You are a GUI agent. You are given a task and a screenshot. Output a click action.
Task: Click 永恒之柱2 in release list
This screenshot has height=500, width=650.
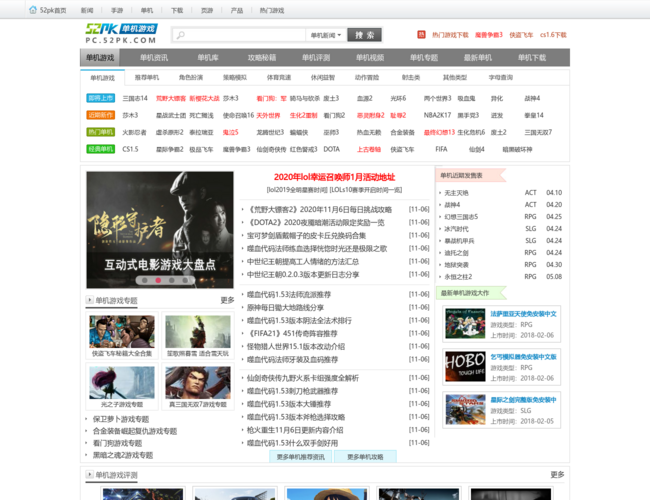(x=458, y=277)
